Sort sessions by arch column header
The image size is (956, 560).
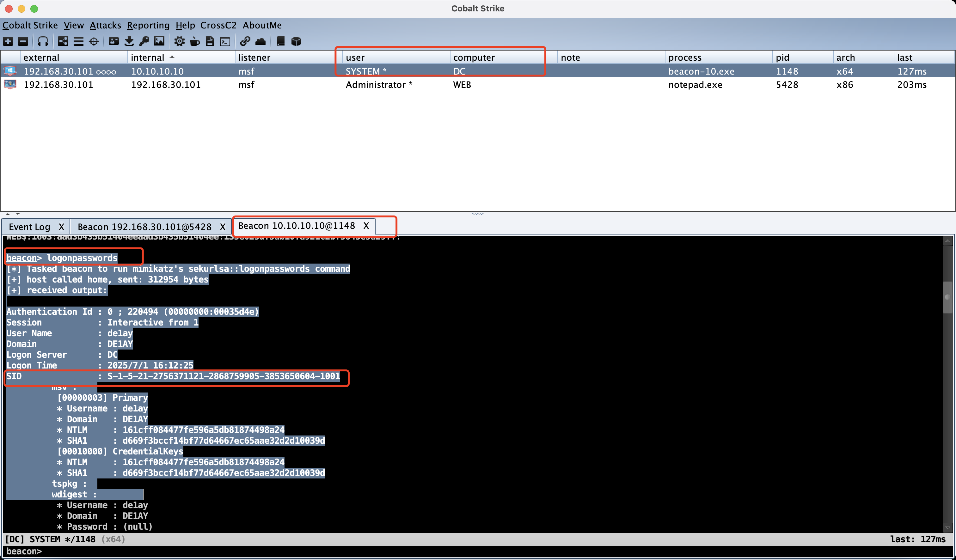click(863, 57)
